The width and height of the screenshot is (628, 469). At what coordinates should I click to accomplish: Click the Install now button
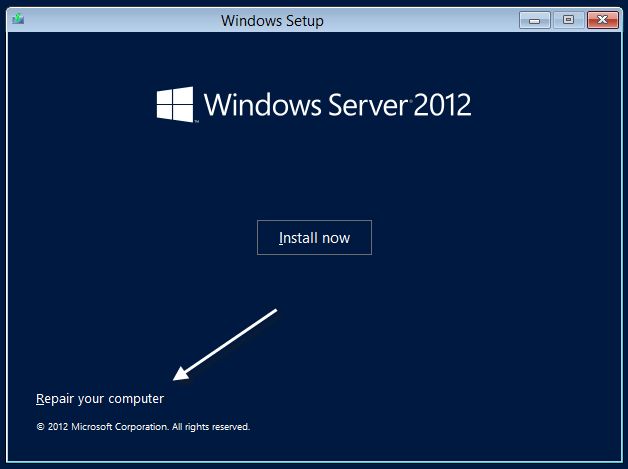click(314, 238)
